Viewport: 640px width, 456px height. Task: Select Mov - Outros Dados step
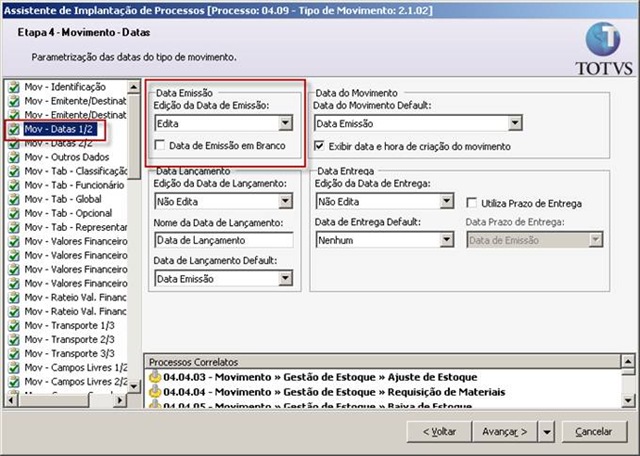(x=67, y=157)
